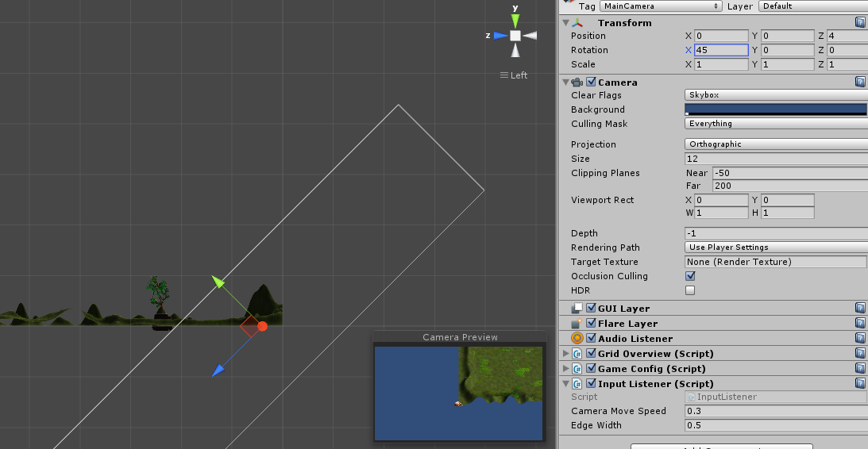This screenshot has width=868, height=449.
Task: Open help for Transform component
Action: [x=860, y=22]
